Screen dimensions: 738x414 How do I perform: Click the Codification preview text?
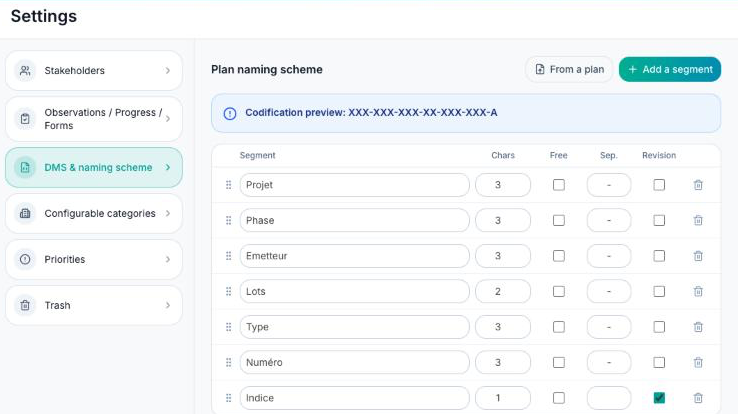371,113
